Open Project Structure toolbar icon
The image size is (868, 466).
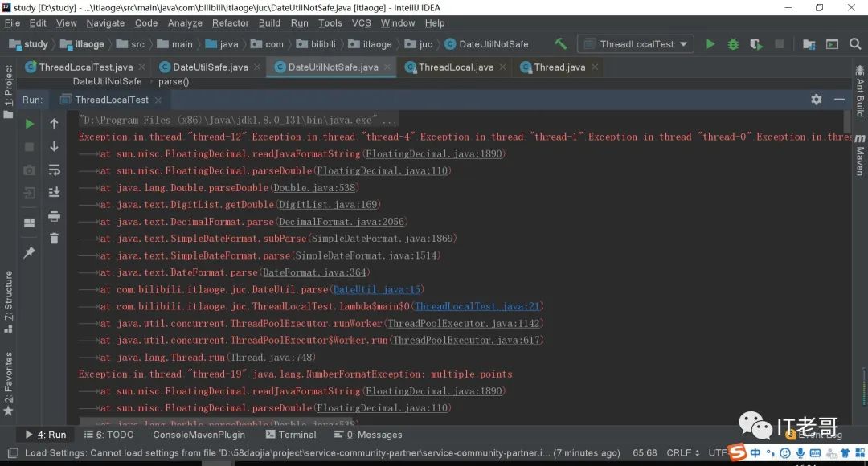[809, 43]
